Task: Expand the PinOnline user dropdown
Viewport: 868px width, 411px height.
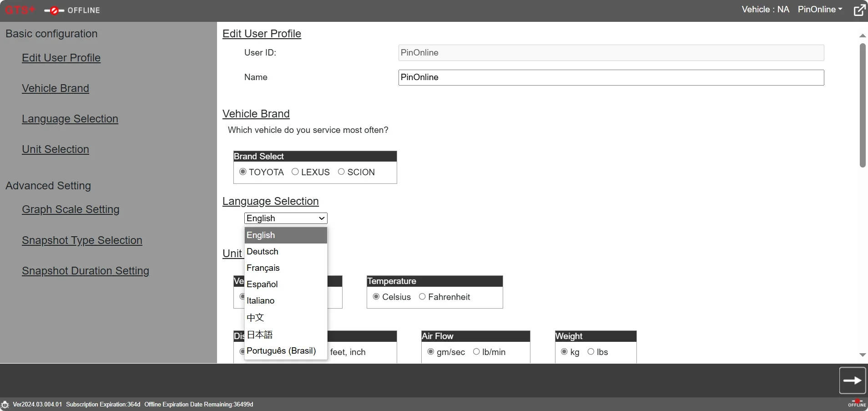Action: pyautogui.click(x=820, y=10)
